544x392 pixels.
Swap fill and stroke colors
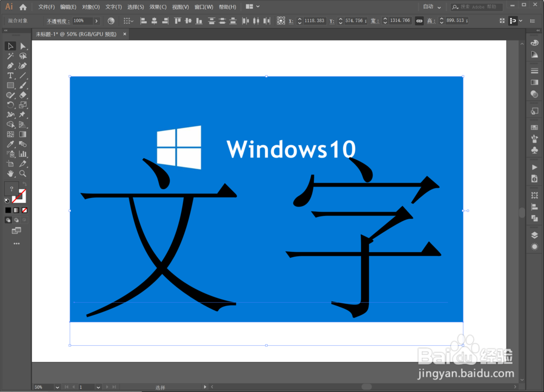(x=24, y=184)
